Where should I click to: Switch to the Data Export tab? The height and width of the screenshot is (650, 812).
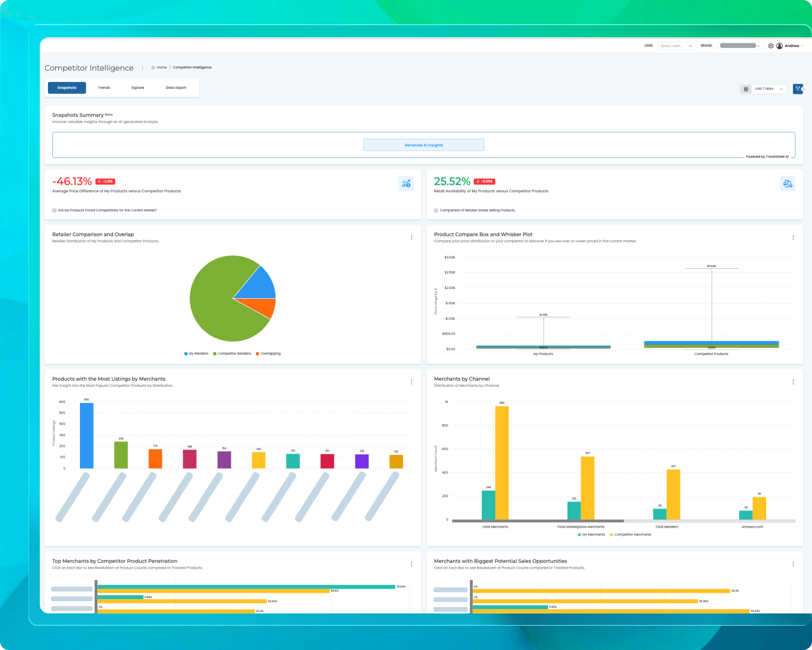pos(176,88)
